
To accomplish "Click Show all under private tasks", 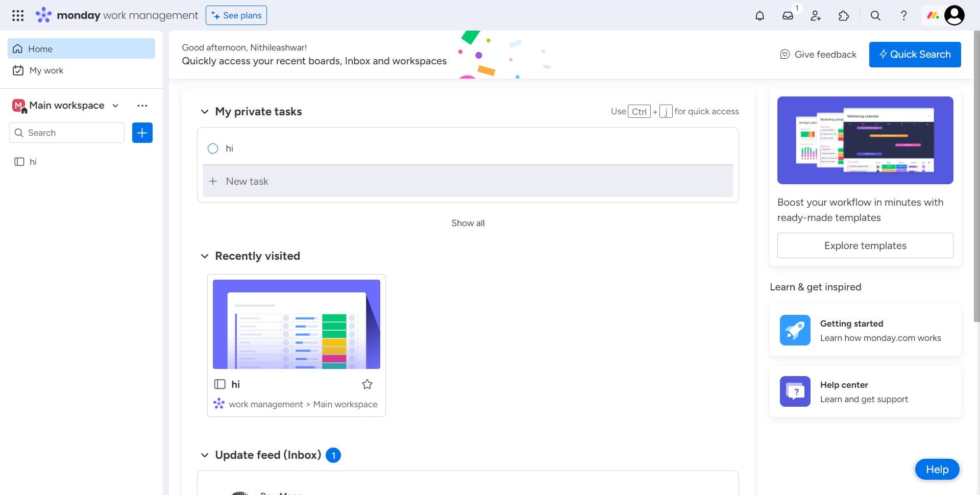I will (x=468, y=223).
